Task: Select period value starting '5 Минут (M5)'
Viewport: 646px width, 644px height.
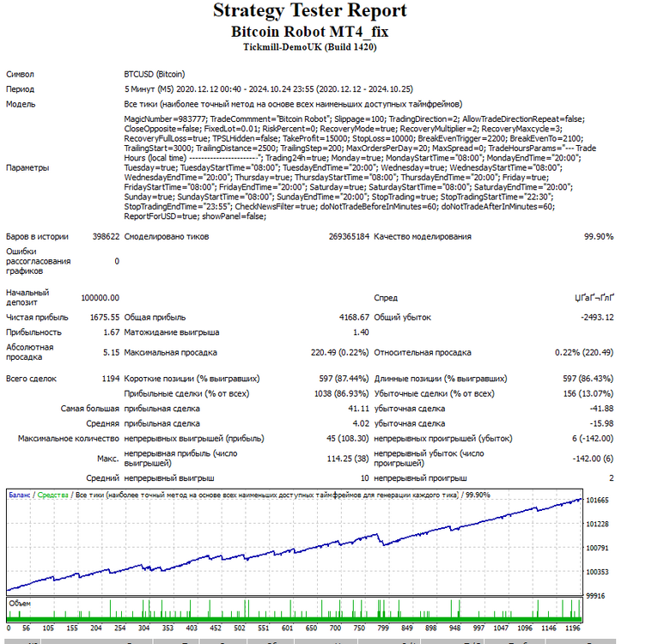Action: (x=269, y=89)
